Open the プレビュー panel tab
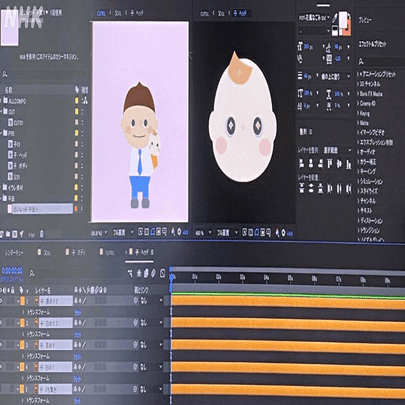 pyautogui.click(x=365, y=20)
